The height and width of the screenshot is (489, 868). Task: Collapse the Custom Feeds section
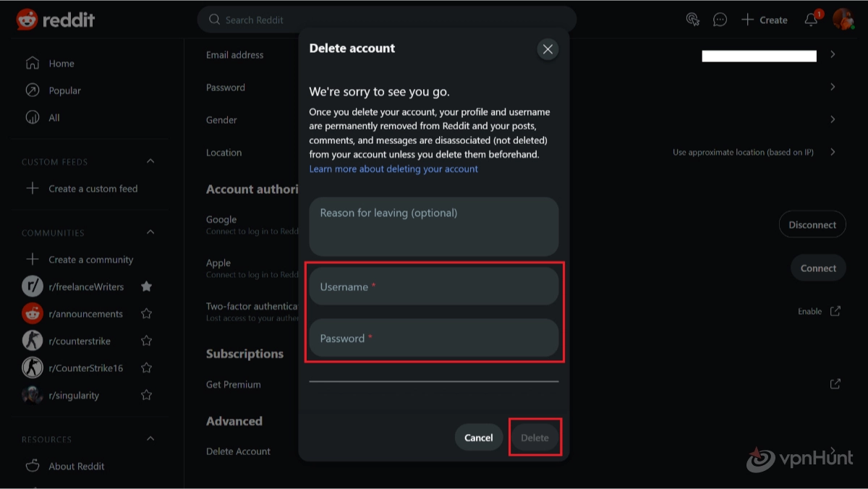tap(150, 161)
